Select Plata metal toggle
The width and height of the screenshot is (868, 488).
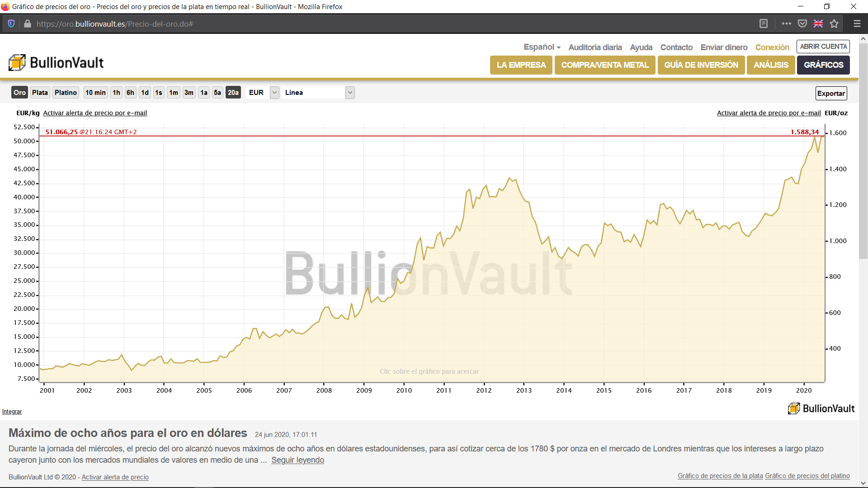40,93
